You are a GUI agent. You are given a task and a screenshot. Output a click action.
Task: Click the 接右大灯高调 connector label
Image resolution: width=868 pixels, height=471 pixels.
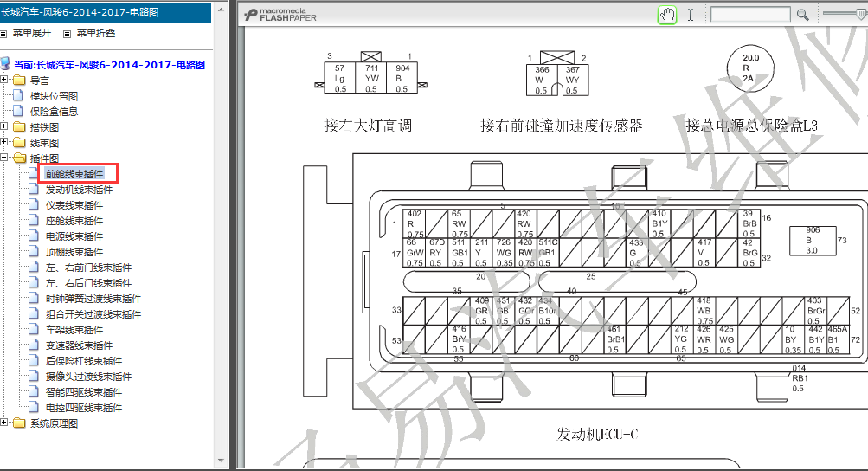click(368, 126)
